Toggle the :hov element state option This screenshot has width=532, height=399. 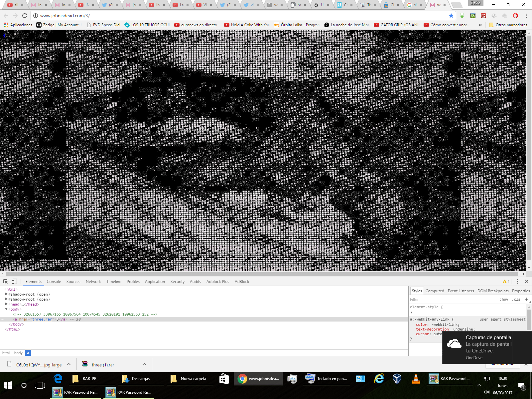coord(504,299)
